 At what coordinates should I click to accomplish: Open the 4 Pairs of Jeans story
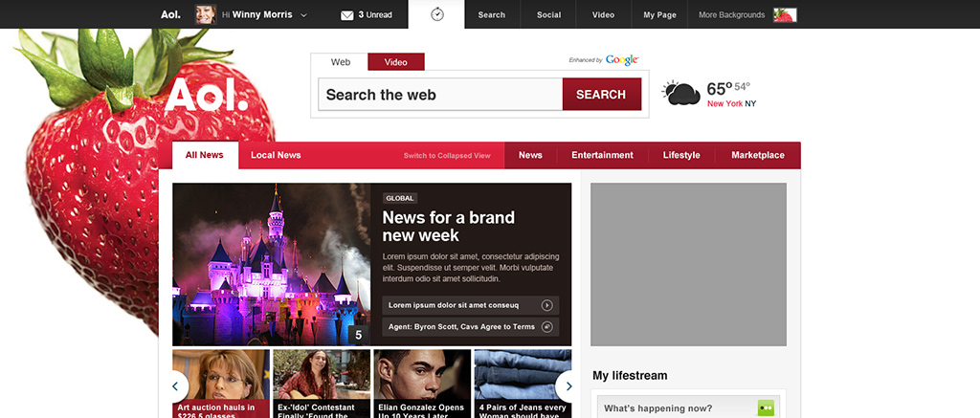[523, 384]
